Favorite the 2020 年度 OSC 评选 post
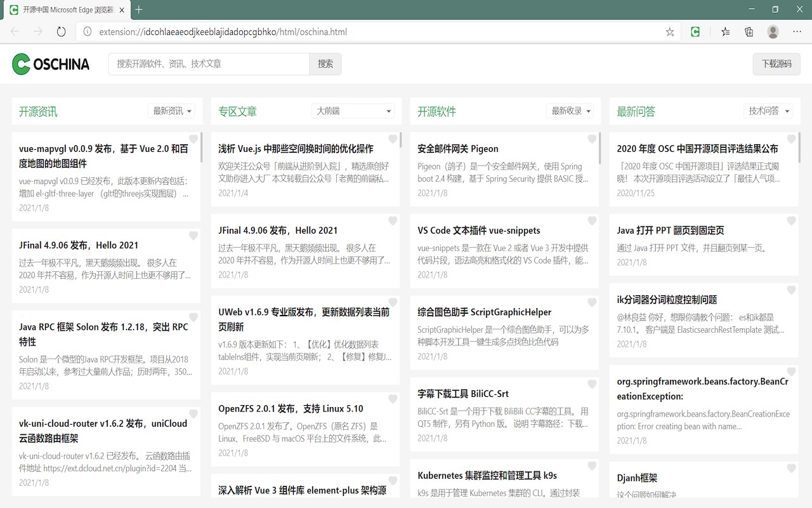This screenshot has width=812, height=508. 791,139
